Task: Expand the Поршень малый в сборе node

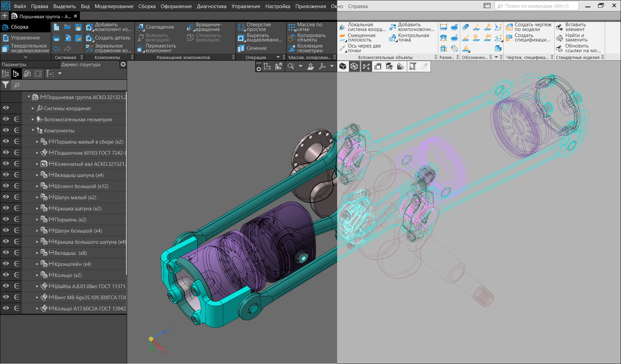Action: tap(37, 141)
